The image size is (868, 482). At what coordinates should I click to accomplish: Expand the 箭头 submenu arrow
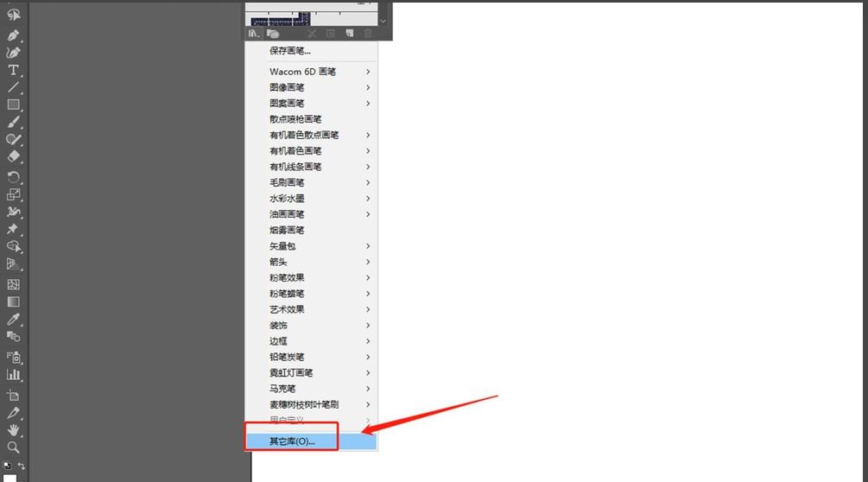click(x=368, y=262)
